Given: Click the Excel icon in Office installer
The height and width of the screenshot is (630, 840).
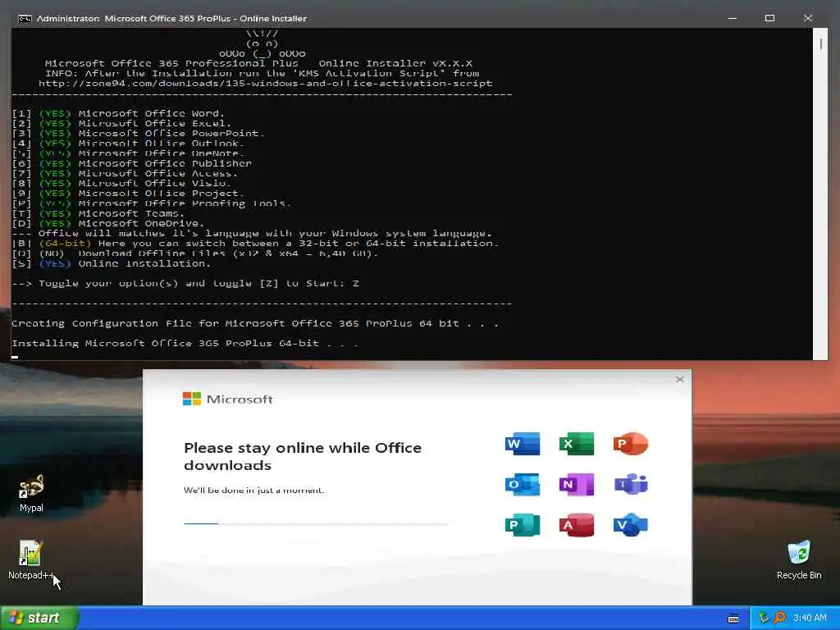Looking at the screenshot, I should pos(577,444).
